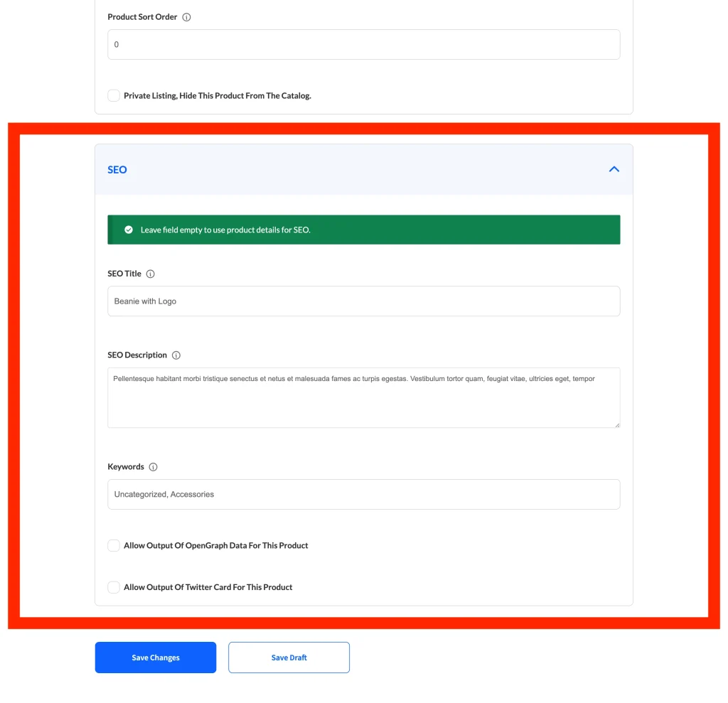
Task: Click the Product Sort Order info icon
Action: (186, 17)
